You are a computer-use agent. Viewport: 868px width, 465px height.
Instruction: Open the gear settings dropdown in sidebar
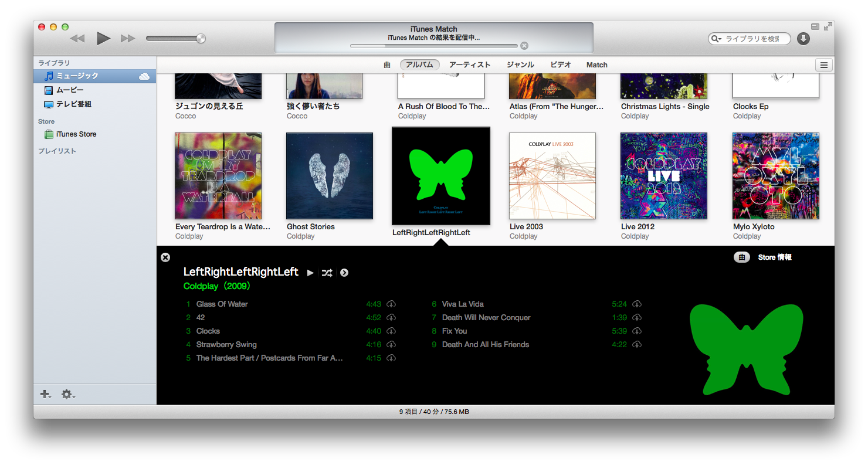click(68, 395)
